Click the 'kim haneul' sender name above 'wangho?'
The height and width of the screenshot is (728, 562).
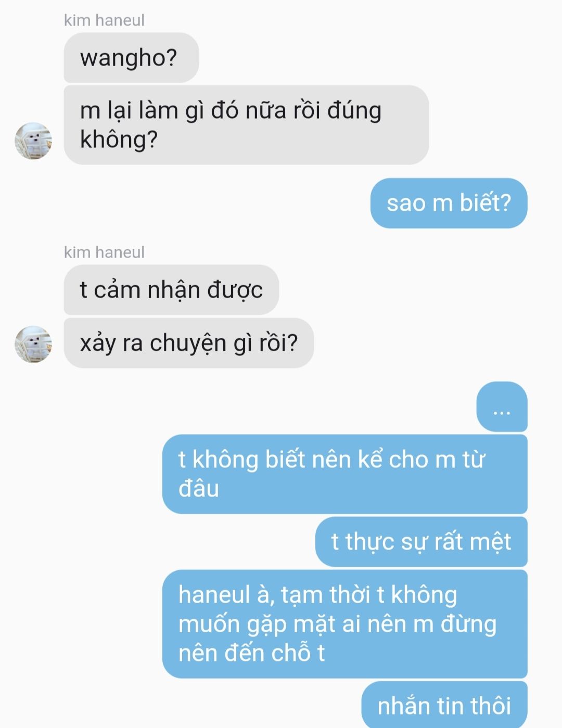pos(104,20)
